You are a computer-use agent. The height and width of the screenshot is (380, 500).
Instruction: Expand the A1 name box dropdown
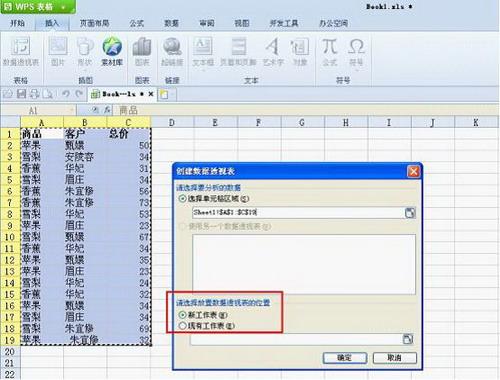[71, 110]
